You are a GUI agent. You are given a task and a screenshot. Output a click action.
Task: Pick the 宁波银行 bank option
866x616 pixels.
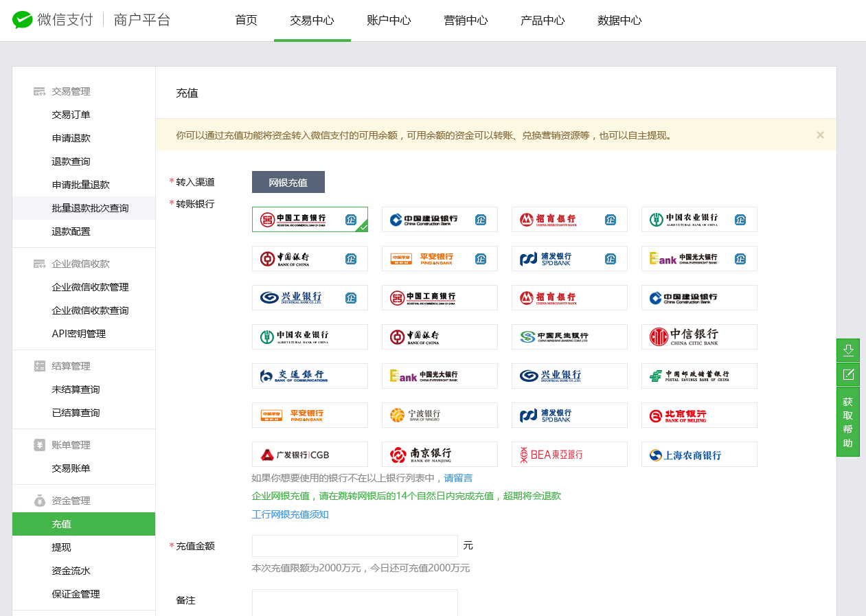point(440,415)
